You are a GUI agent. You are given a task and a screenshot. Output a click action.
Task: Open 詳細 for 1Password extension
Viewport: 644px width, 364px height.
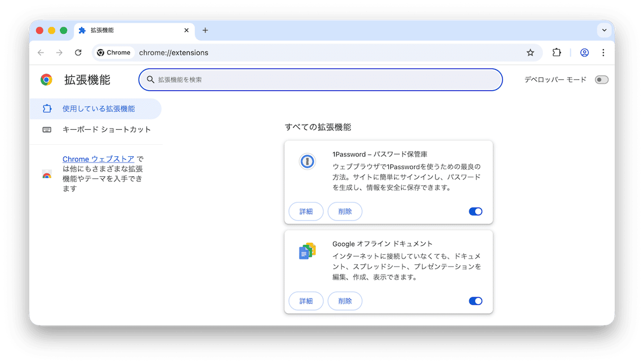point(306,211)
